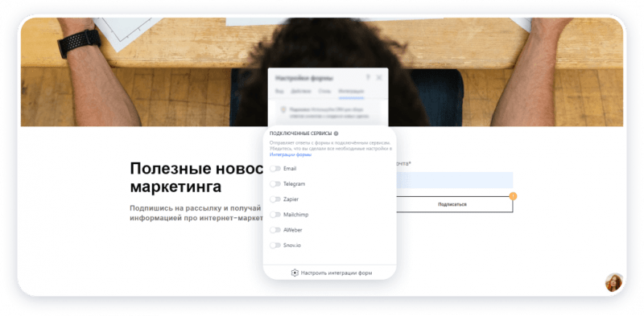Enable the Email integration toggle
This screenshot has width=644, height=316.
(275, 169)
